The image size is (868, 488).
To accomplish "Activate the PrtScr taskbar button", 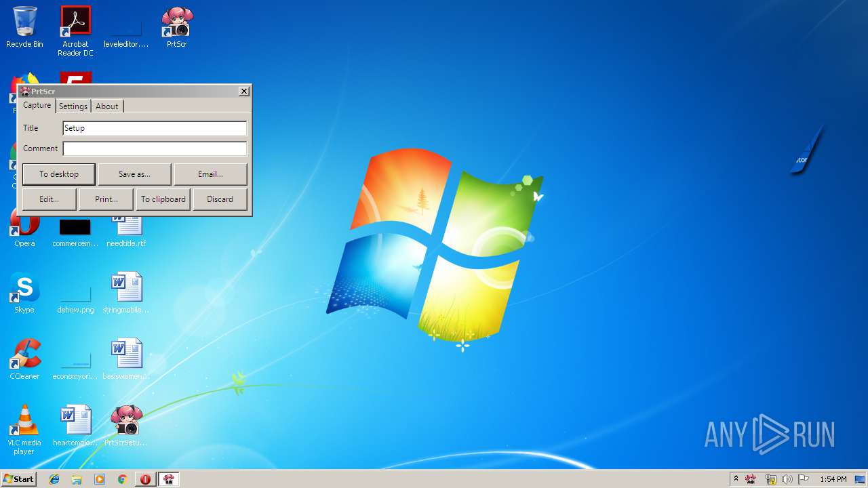I will (169, 479).
